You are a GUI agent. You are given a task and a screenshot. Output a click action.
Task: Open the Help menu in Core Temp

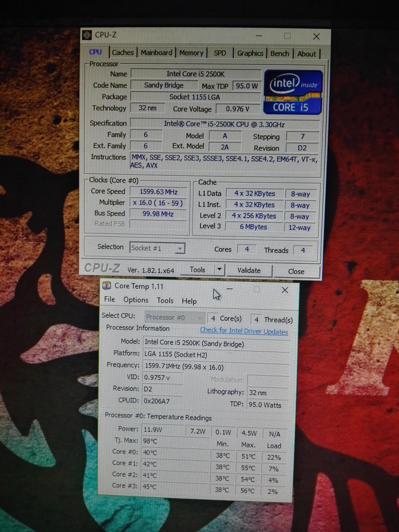[x=189, y=301]
